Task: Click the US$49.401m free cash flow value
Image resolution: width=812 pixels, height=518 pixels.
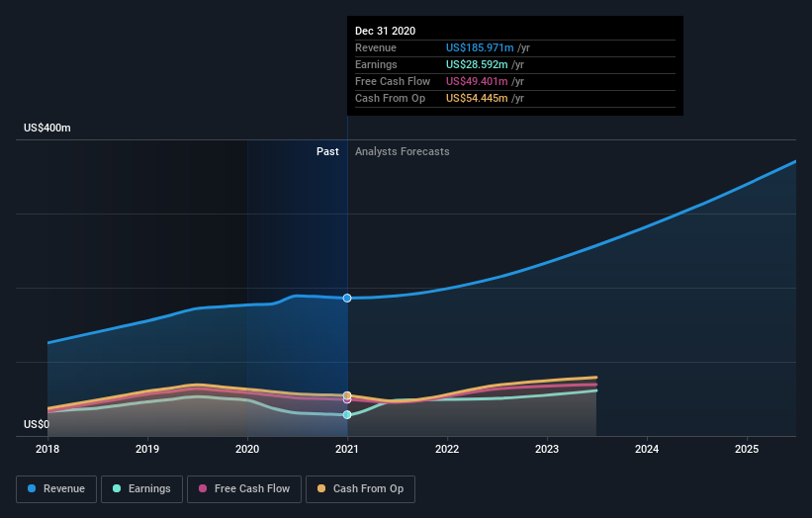Action: [x=477, y=81]
